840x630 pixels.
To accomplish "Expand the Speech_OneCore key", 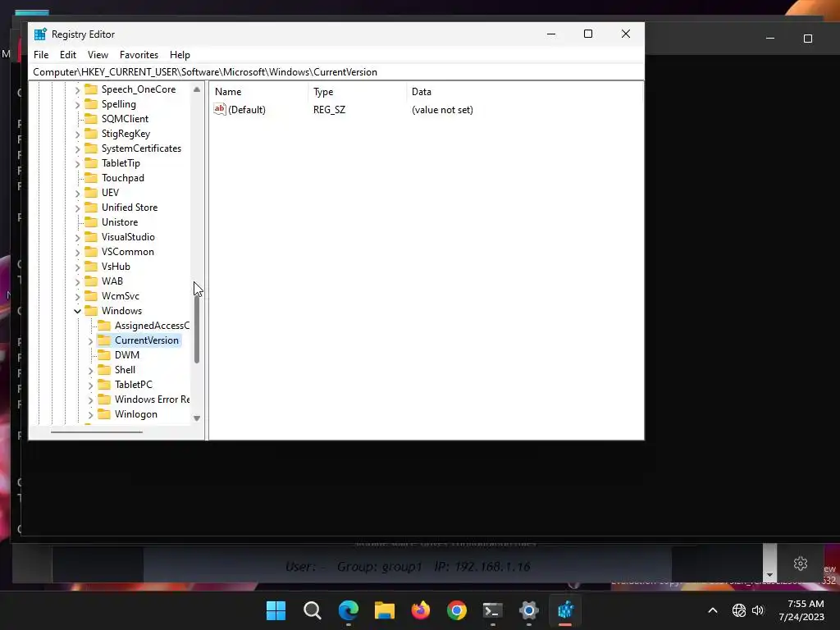I will tap(77, 90).
